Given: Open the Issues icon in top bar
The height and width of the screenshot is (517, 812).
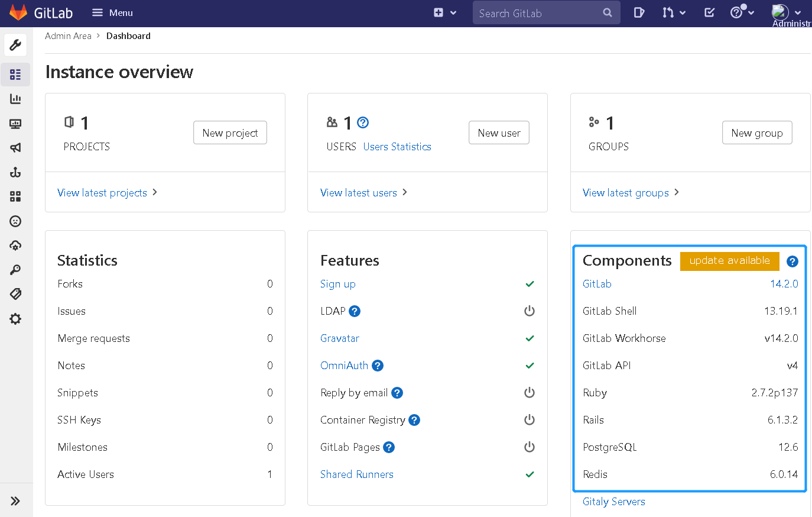Looking at the screenshot, I should [x=639, y=12].
